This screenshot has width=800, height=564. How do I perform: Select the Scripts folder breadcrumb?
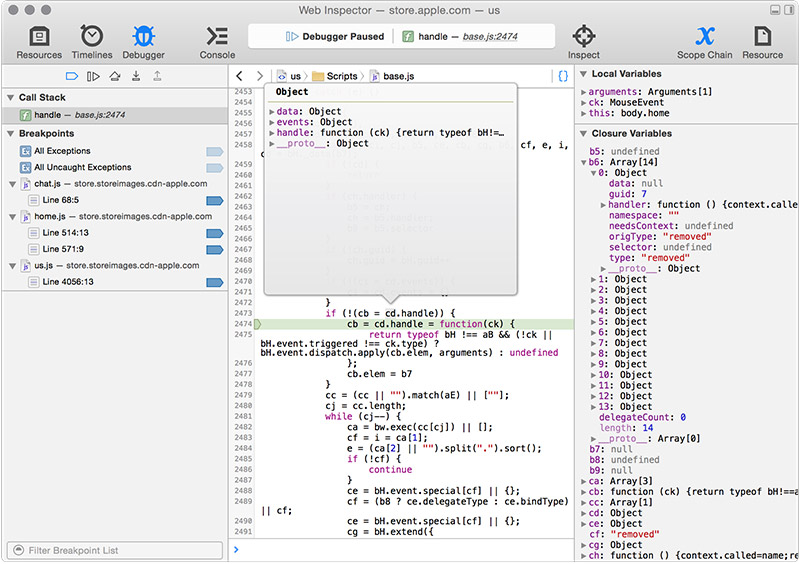[335, 76]
